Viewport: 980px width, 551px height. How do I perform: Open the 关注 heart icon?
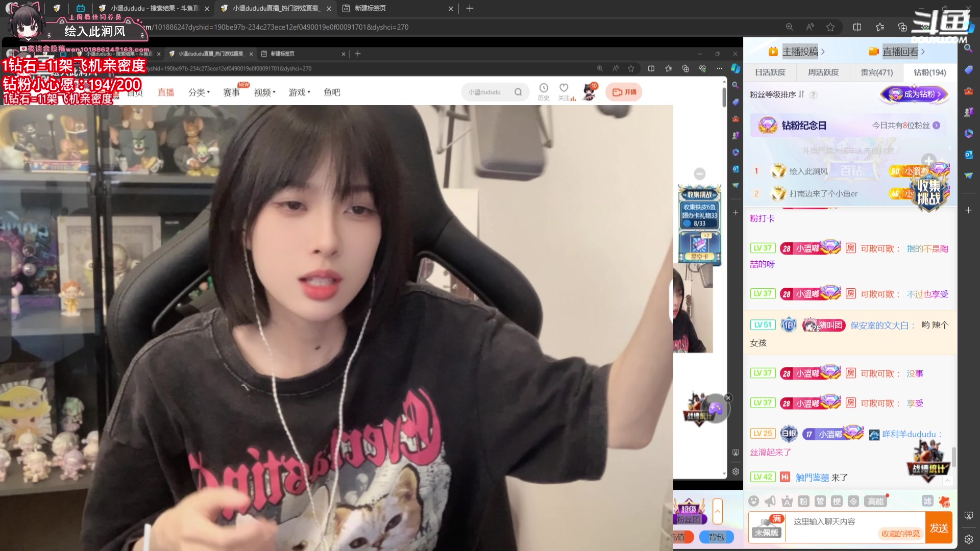[564, 92]
